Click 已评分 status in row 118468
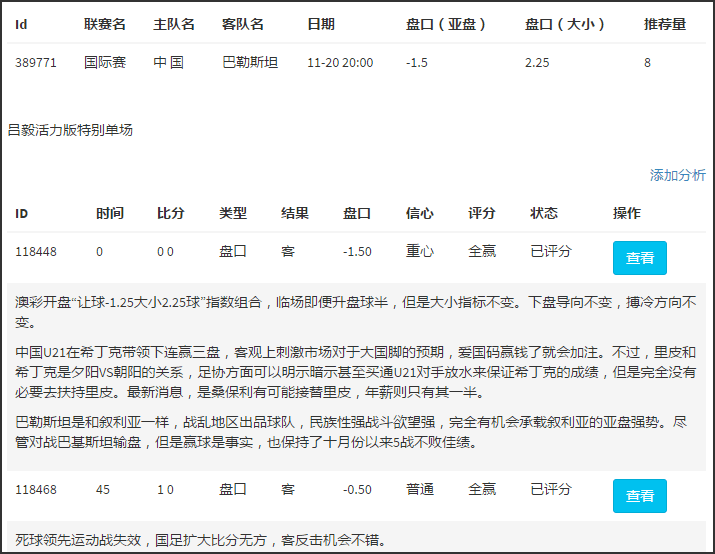This screenshot has width=715, height=554. (x=550, y=490)
